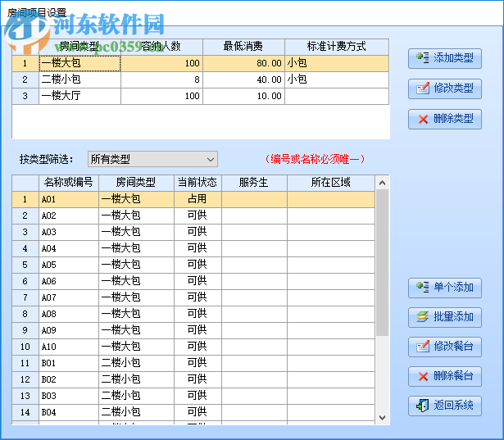Click the 删除类型 button
Image resolution: width=504 pixels, height=440 pixels.
click(445, 120)
